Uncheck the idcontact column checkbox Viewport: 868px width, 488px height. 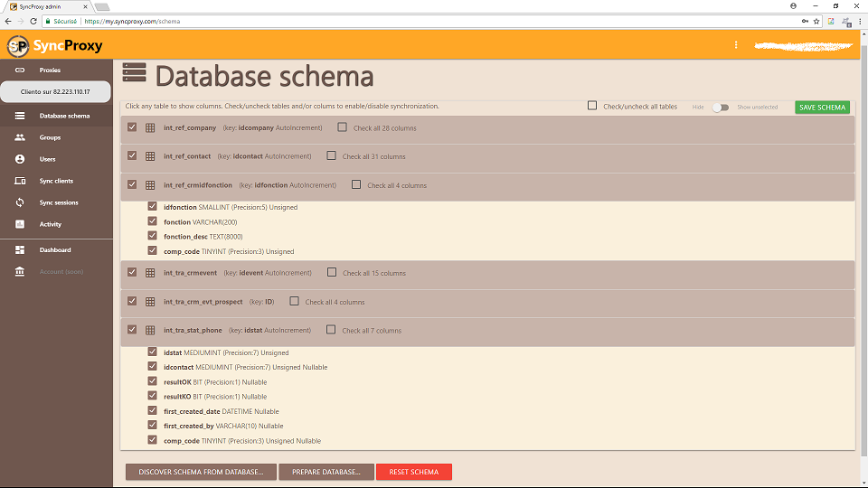(152, 366)
